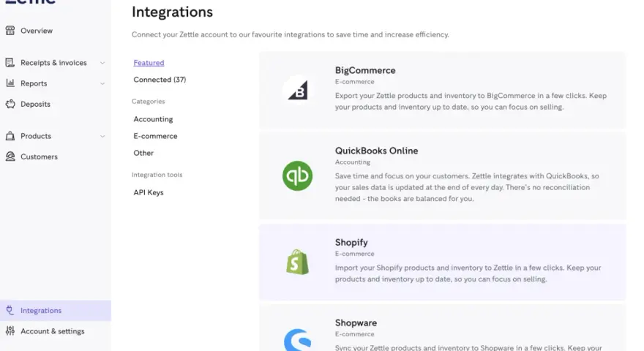Open the Overview page
Image resolution: width=644 pixels, height=351 pixels.
pyautogui.click(x=37, y=31)
